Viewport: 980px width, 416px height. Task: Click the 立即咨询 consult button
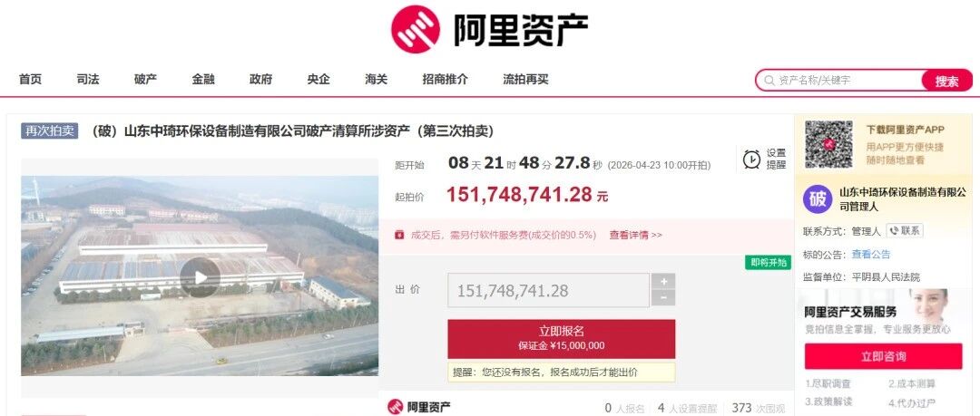click(883, 356)
